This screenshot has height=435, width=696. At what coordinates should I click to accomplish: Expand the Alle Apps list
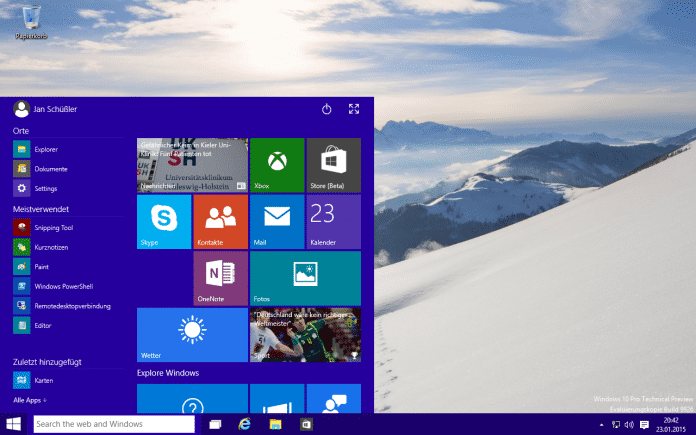(30, 400)
